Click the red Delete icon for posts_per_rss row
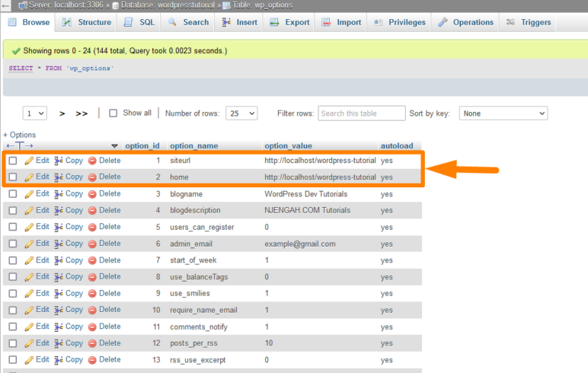This screenshot has height=373, width=588. (92, 343)
